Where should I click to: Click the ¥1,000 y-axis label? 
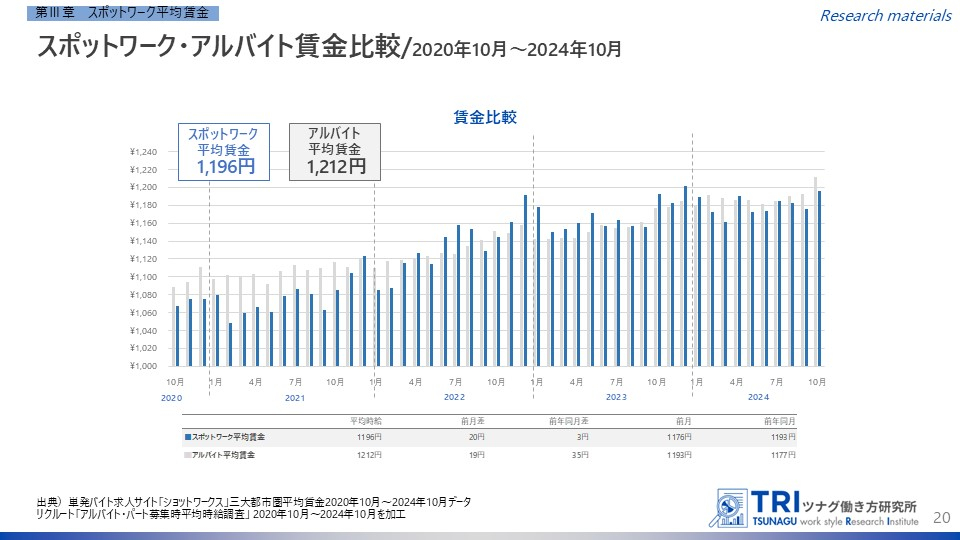click(x=144, y=366)
